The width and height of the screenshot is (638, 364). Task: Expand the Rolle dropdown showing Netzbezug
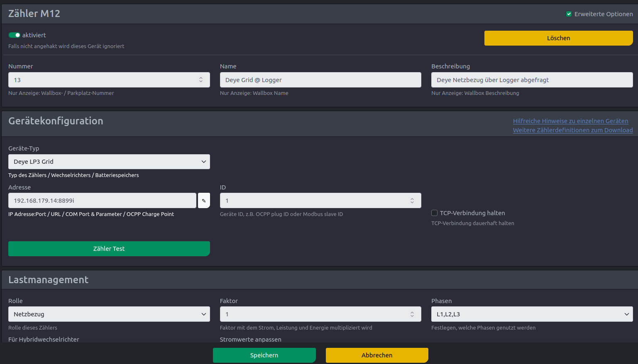(109, 314)
